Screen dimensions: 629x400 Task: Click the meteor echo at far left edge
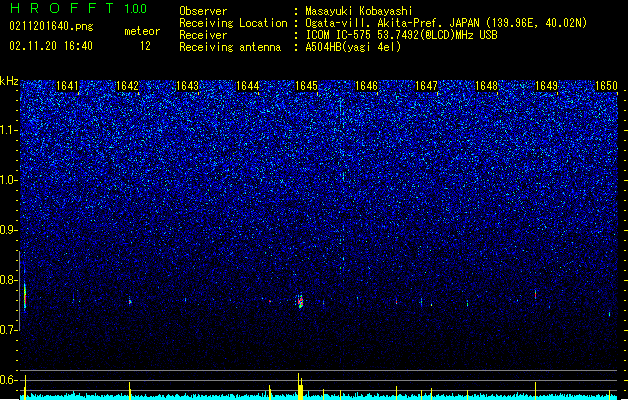25,296
